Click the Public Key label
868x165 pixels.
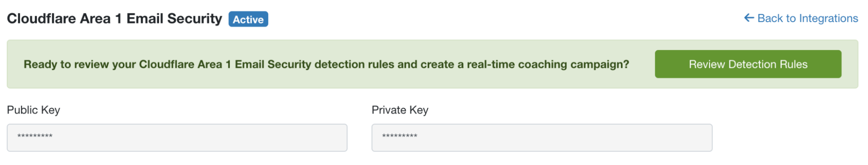click(33, 110)
